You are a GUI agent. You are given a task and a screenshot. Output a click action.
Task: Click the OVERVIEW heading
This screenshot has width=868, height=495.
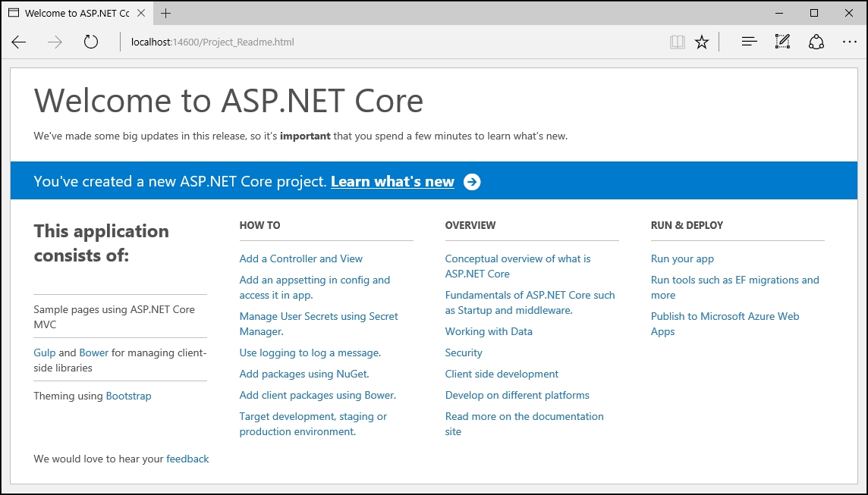[470, 225]
